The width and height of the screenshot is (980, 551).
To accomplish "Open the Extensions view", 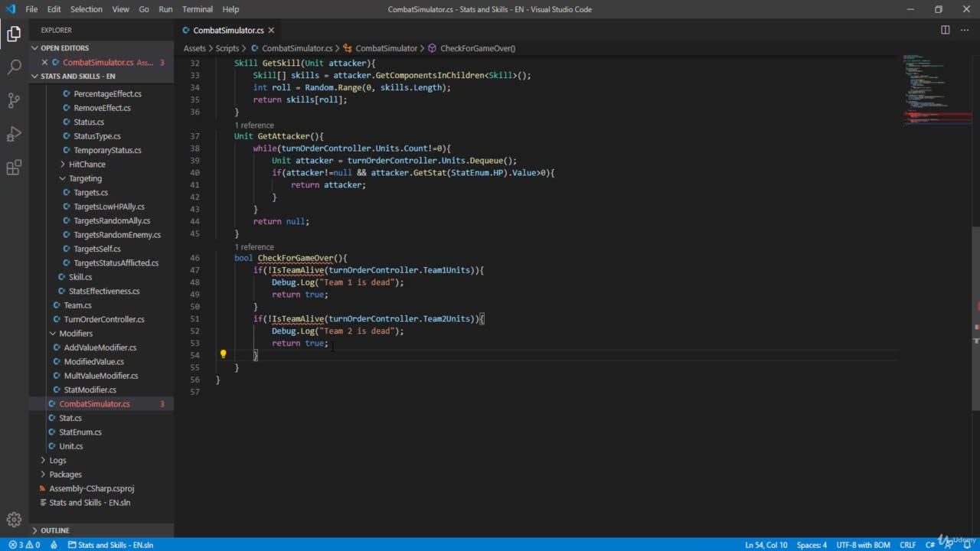I will (x=14, y=168).
